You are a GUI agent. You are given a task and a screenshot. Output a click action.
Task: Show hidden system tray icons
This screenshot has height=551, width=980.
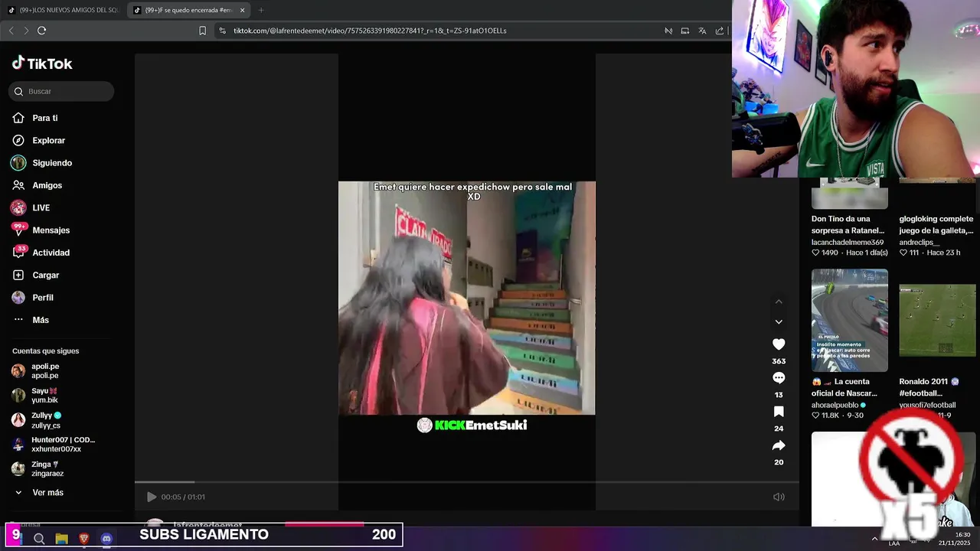coord(874,539)
